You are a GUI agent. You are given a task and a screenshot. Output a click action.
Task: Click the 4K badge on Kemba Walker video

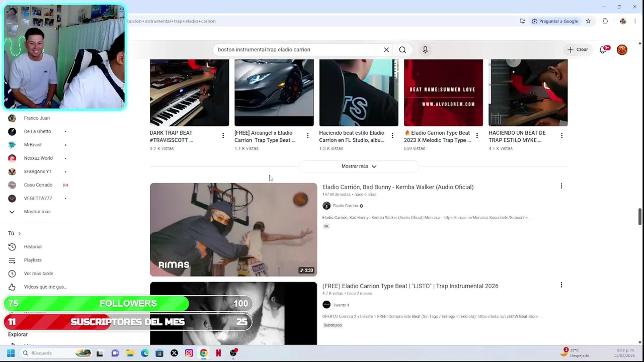[326, 226]
